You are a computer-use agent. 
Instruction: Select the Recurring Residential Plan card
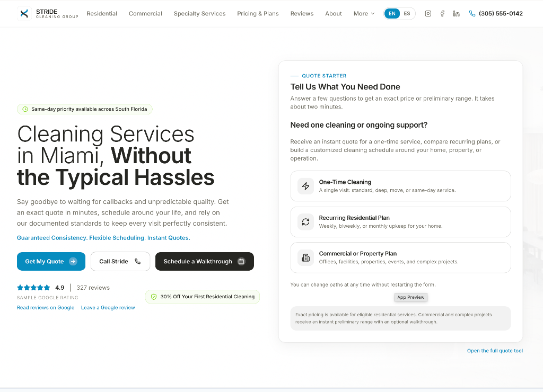click(400, 222)
